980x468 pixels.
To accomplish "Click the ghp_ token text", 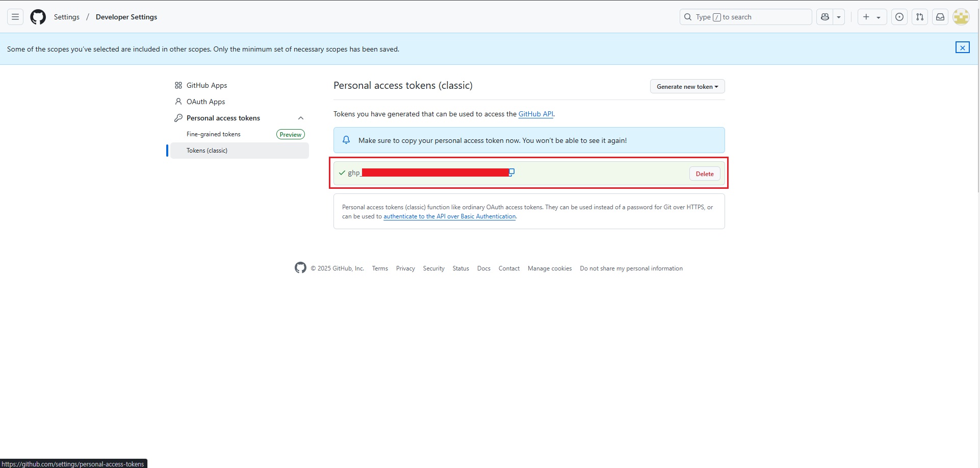I will point(354,173).
